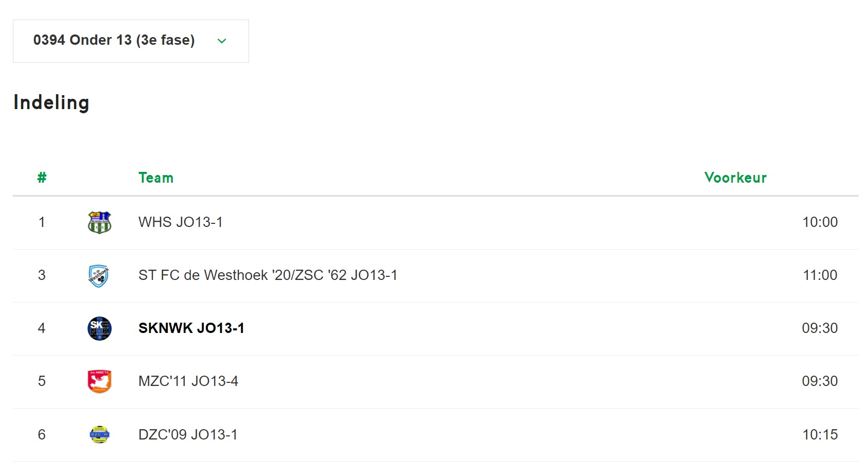Click the Indeling section heading
Viewport: 868px width, 475px height.
coord(51,103)
